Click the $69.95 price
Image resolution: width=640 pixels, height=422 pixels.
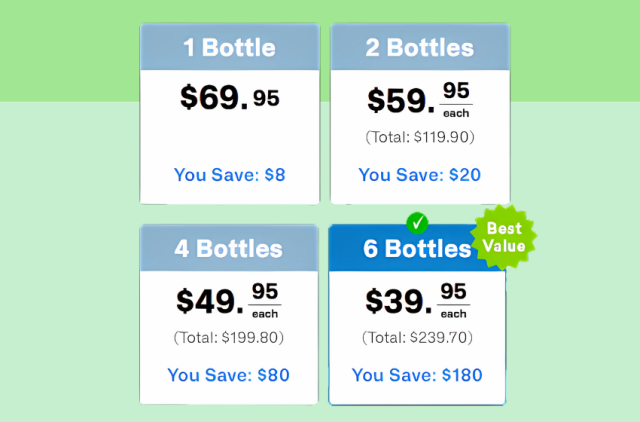pyautogui.click(x=230, y=98)
